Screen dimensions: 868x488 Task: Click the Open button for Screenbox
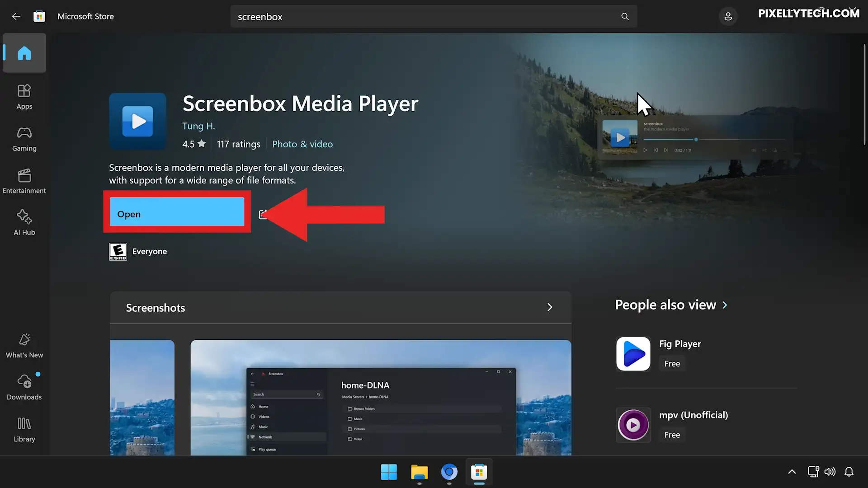coord(177,211)
